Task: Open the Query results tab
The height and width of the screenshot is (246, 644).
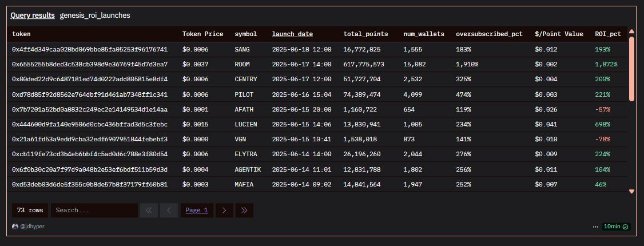Action: tap(33, 15)
